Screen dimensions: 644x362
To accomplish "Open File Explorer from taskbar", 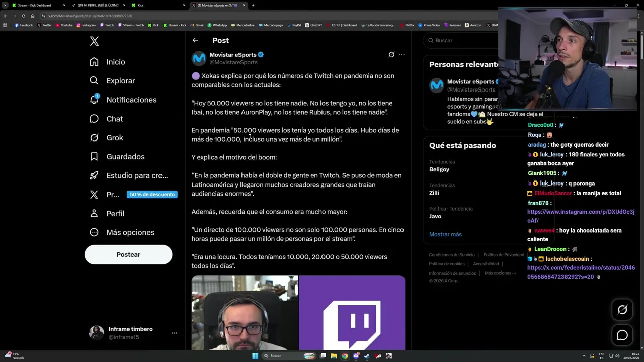I will (334, 356).
